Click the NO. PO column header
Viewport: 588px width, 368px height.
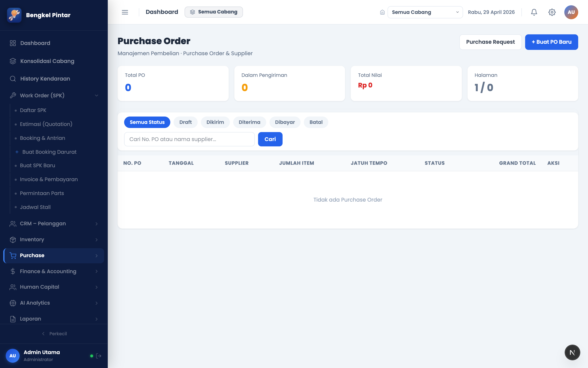(132, 163)
